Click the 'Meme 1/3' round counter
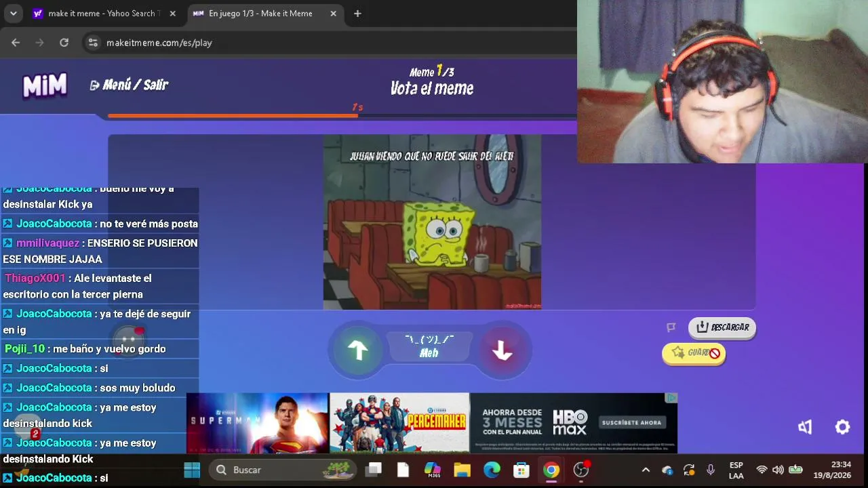The image size is (868, 488). 432,71
